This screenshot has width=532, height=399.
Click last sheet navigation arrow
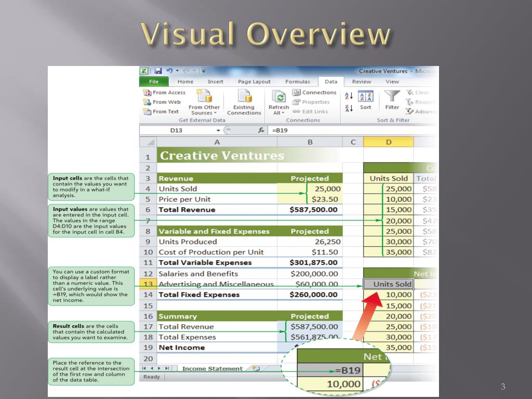click(x=167, y=368)
